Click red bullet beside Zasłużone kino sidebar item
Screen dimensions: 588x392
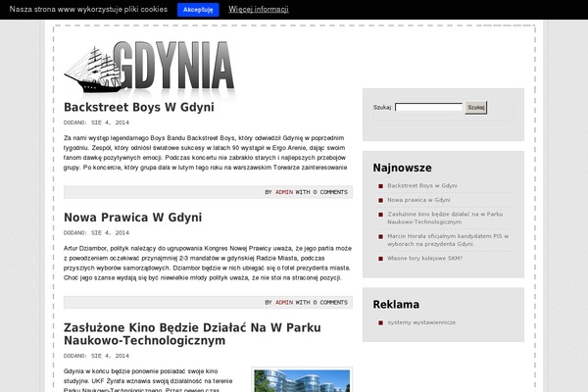pos(380,215)
